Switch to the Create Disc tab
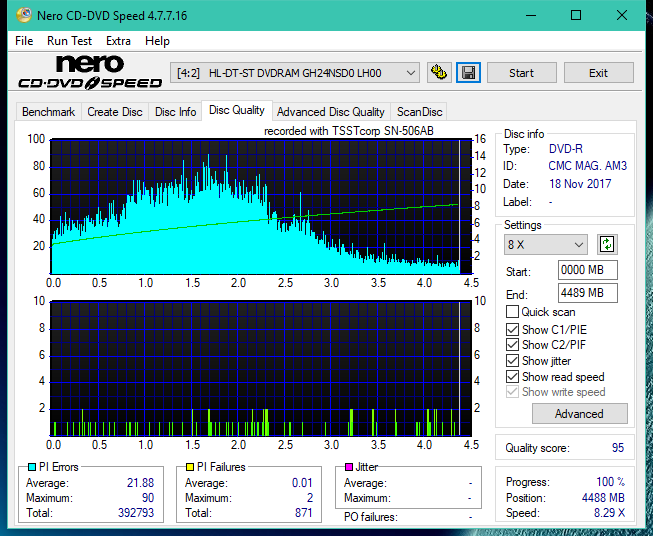Screen dimensions: 653x536 coord(115,112)
